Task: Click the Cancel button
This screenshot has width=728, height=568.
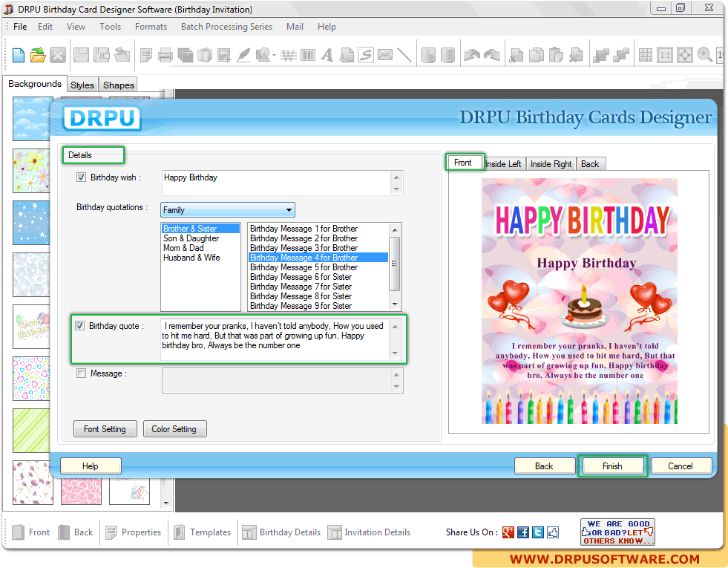Action: pos(681,466)
